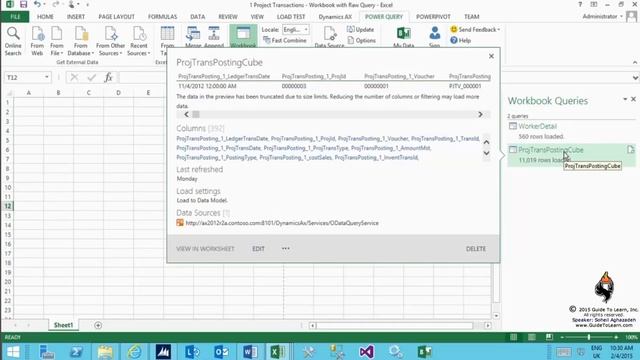Image resolution: width=640 pixels, height=360 pixels.
Task: Click column header A
Action: tap(29, 93)
